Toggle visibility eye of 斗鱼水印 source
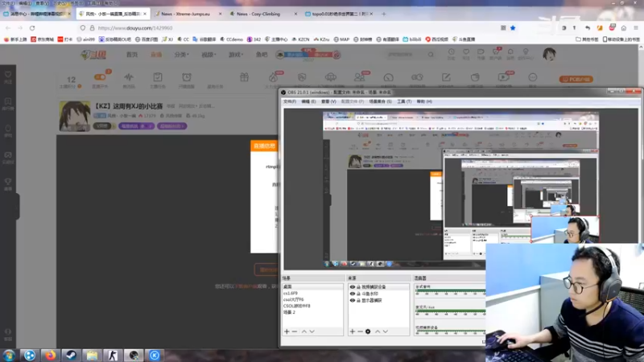The width and height of the screenshot is (644, 362). pyautogui.click(x=353, y=294)
